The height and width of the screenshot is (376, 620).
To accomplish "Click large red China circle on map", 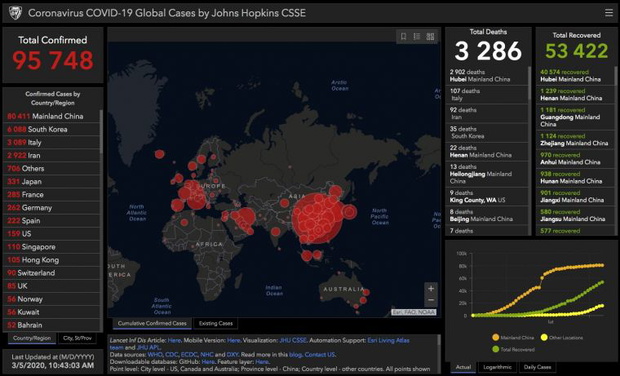I will (317, 219).
